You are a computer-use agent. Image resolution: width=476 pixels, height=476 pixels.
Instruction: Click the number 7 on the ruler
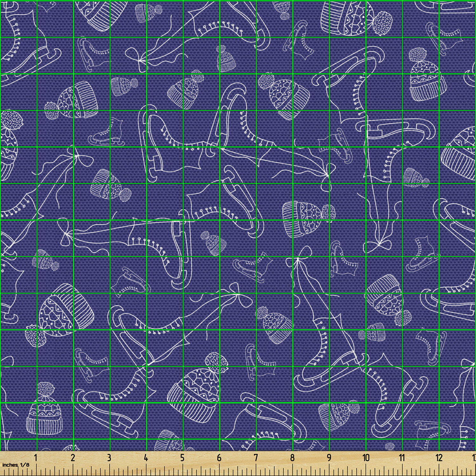[256, 458]
